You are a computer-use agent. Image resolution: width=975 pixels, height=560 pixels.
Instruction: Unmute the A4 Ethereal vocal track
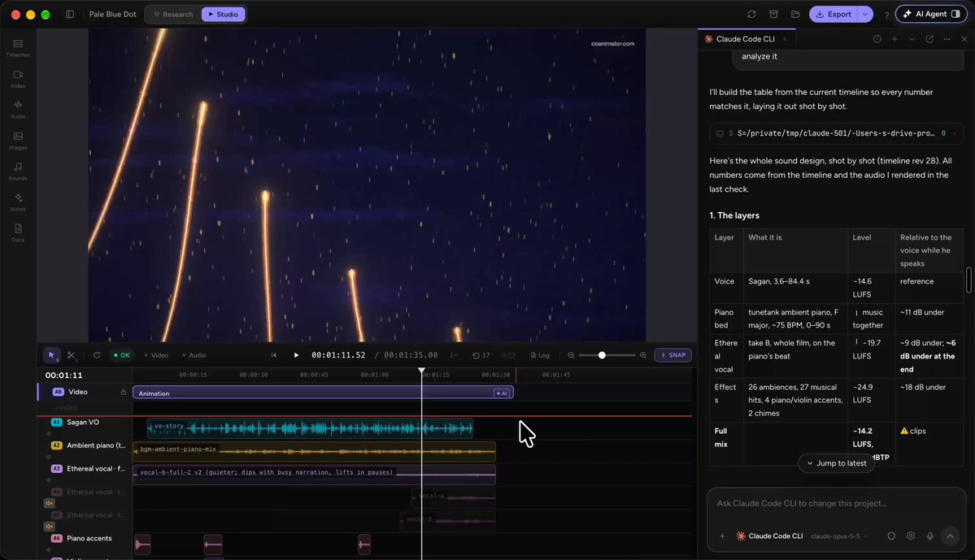(49, 503)
